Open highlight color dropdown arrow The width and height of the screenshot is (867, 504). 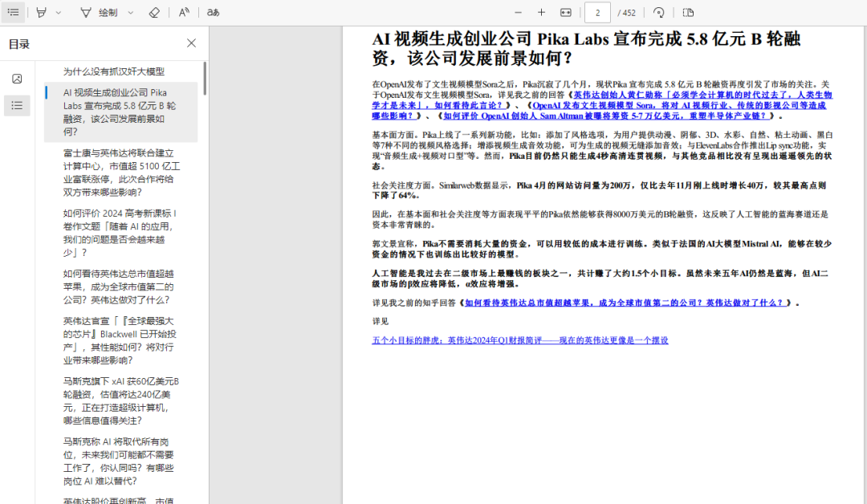coord(59,13)
